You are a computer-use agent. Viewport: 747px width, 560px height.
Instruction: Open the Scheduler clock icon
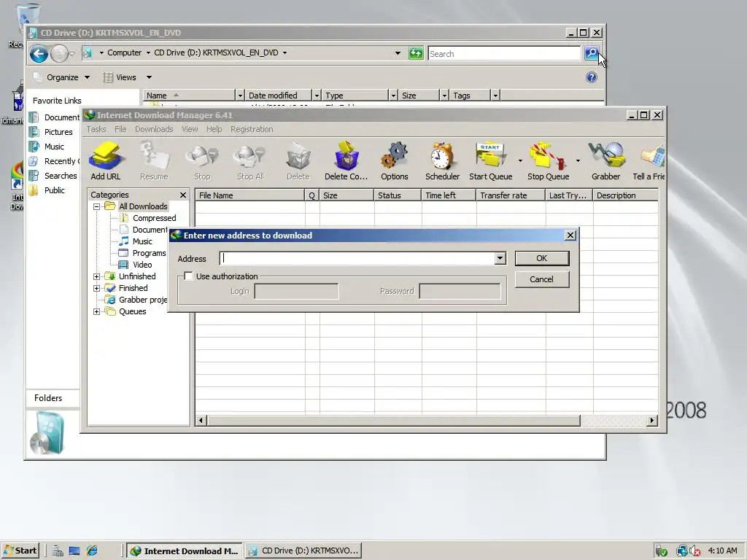tap(442, 160)
